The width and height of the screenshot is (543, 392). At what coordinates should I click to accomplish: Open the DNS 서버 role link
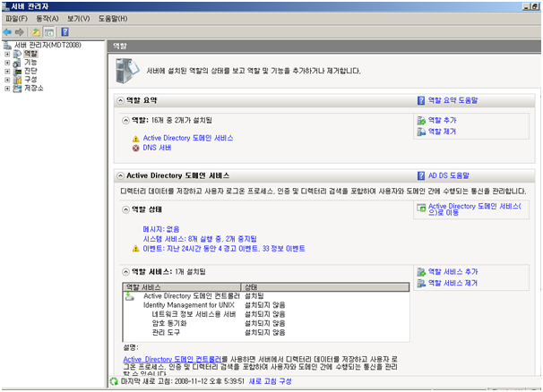pos(157,148)
